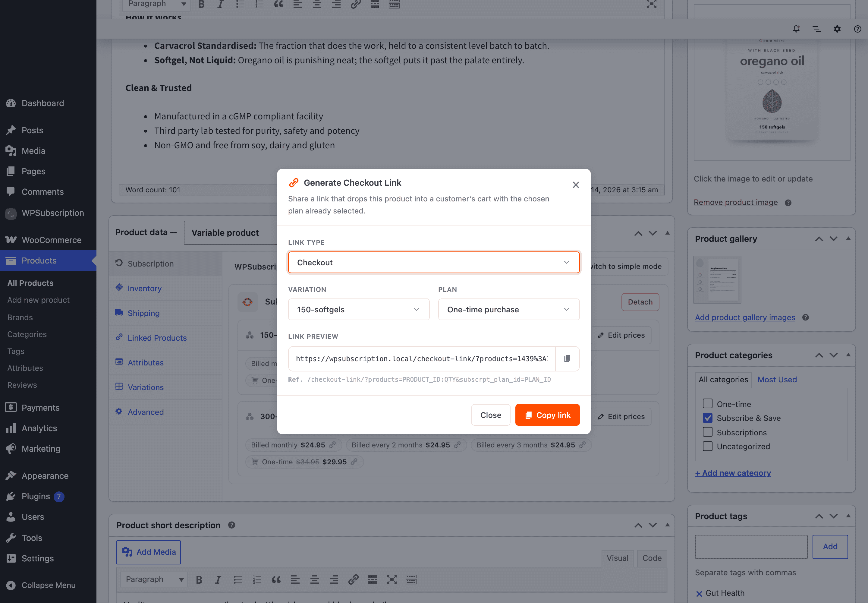Click the copy icon beside link preview
Image resolution: width=868 pixels, height=603 pixels.
567,358
